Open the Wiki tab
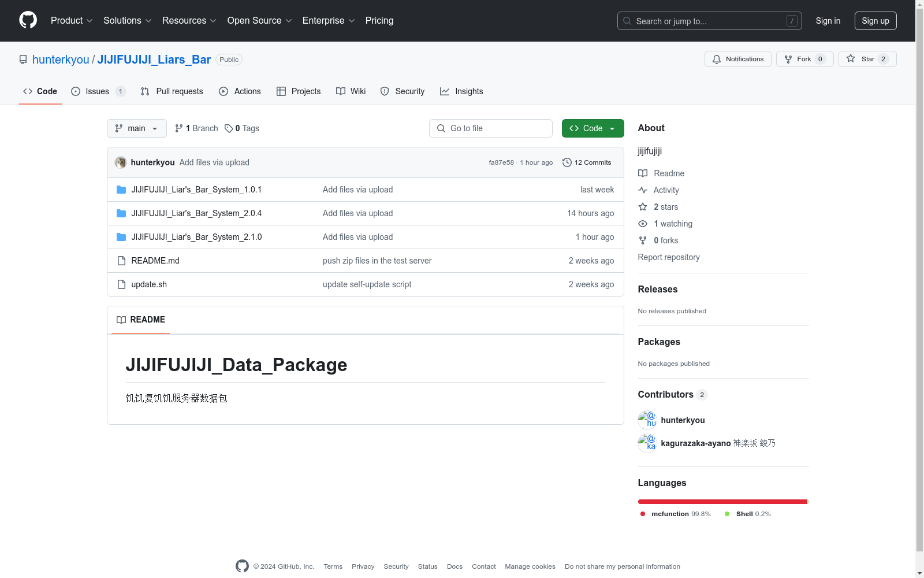924x578 pixels. pos(351,91)
